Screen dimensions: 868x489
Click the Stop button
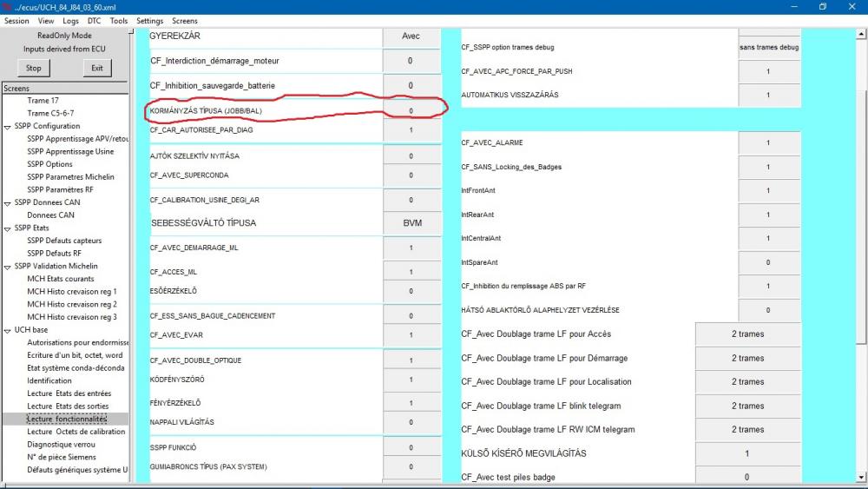coord(34,68)
